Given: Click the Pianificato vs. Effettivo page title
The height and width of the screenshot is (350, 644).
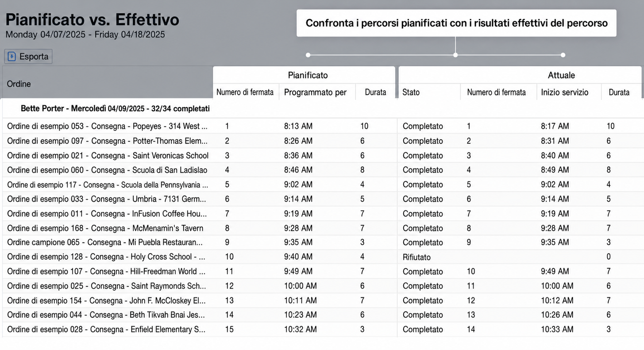Looking at the screenshot, I should click(x=93, y=19).
